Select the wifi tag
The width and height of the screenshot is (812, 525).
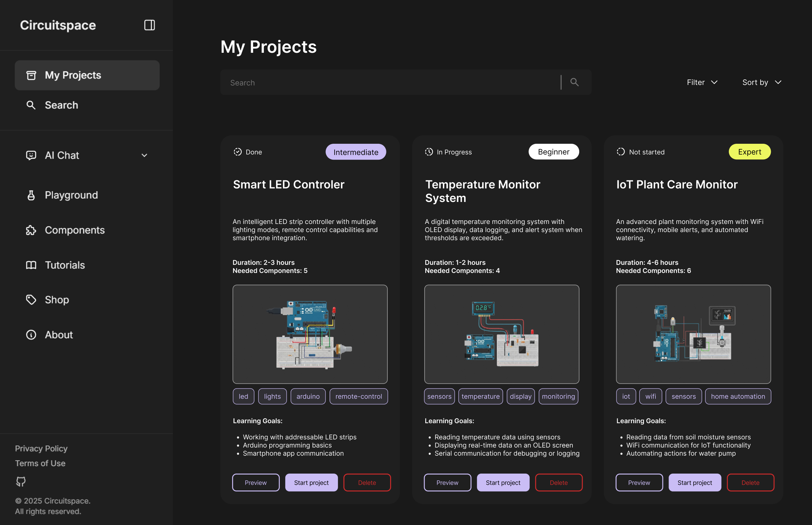(650, 396)
